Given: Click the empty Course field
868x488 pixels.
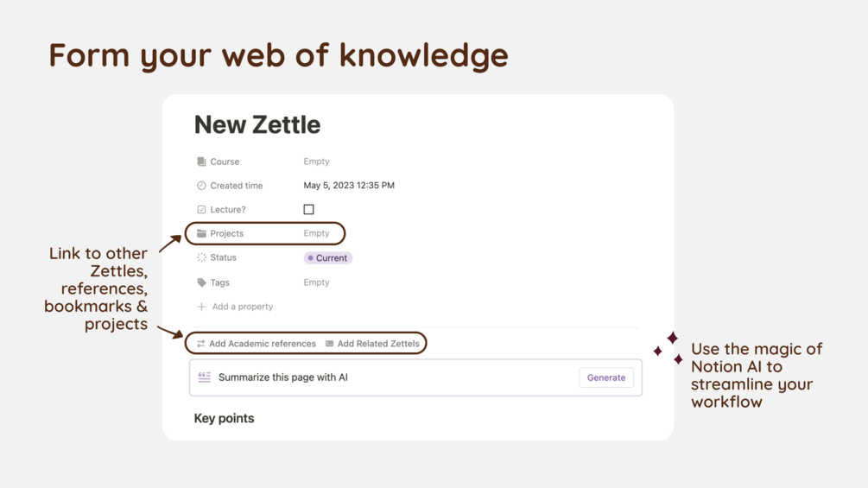Looking at the screenshot, I should point(316,162).
